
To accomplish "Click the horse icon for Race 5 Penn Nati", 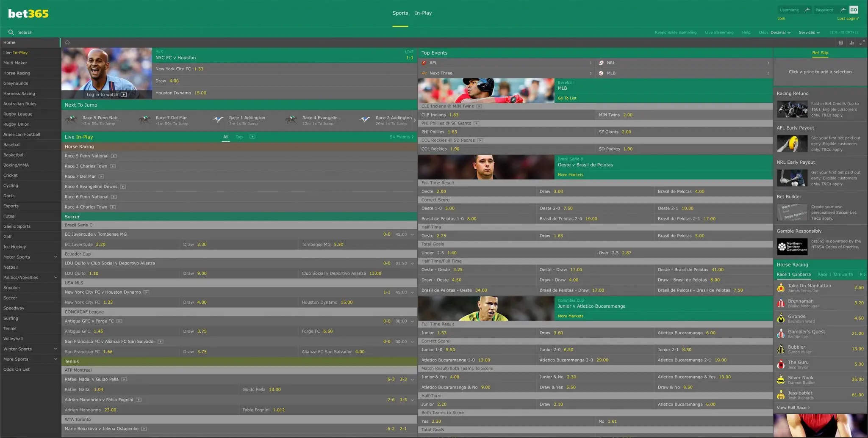I will pos(72,120).
